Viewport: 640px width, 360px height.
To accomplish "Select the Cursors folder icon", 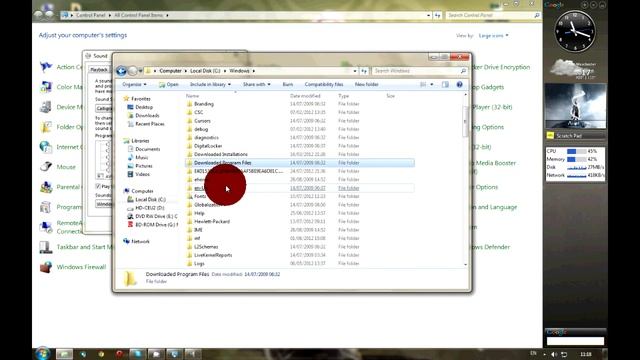I will coord(189,121).
